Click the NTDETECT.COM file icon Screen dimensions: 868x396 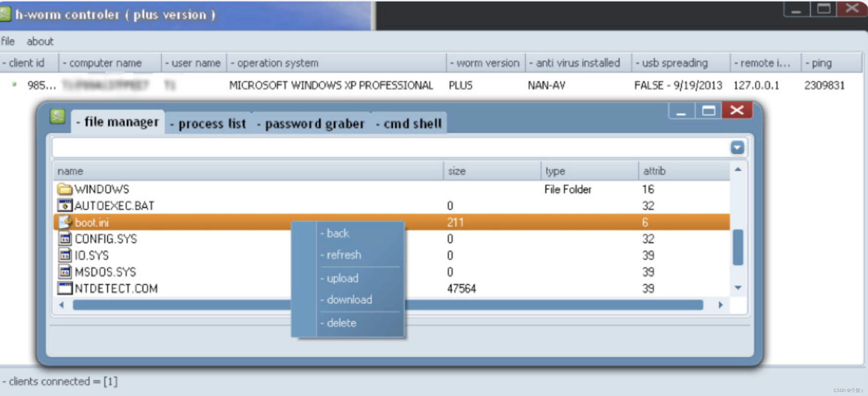[64, 288]
